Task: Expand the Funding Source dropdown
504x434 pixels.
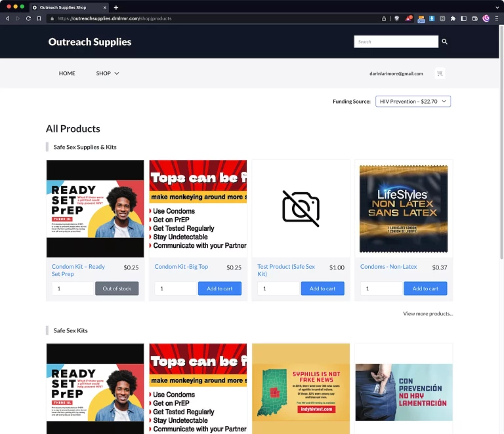Action: [413, 102]
